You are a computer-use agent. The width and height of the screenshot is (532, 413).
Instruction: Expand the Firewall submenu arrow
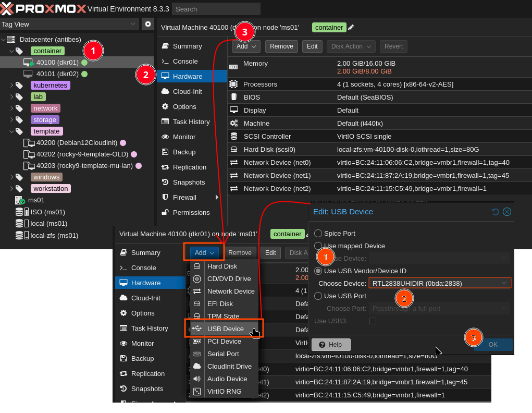point(217,197)
